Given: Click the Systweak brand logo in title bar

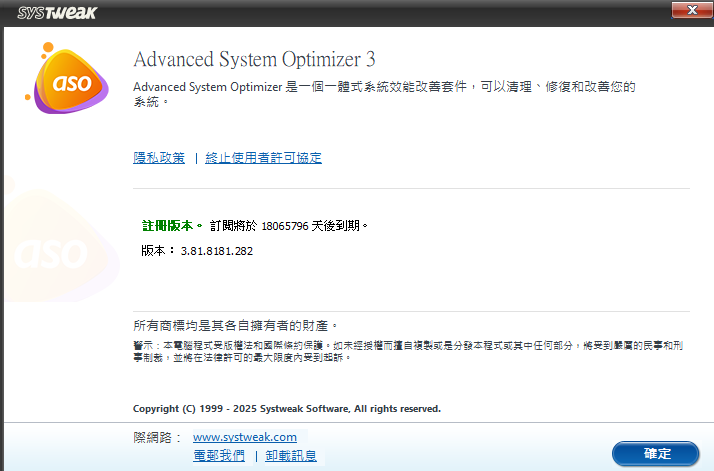Looking at the screenshot, I should 57,13.
